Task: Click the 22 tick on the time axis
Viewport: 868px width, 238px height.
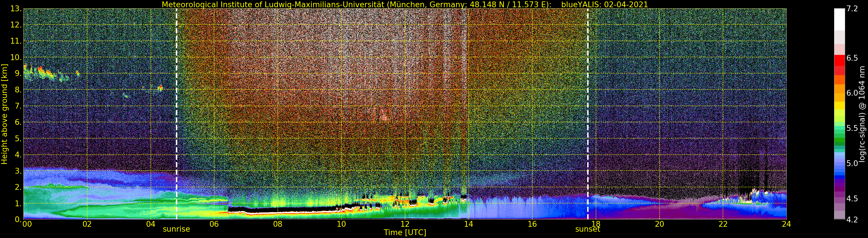Action: 723,224
